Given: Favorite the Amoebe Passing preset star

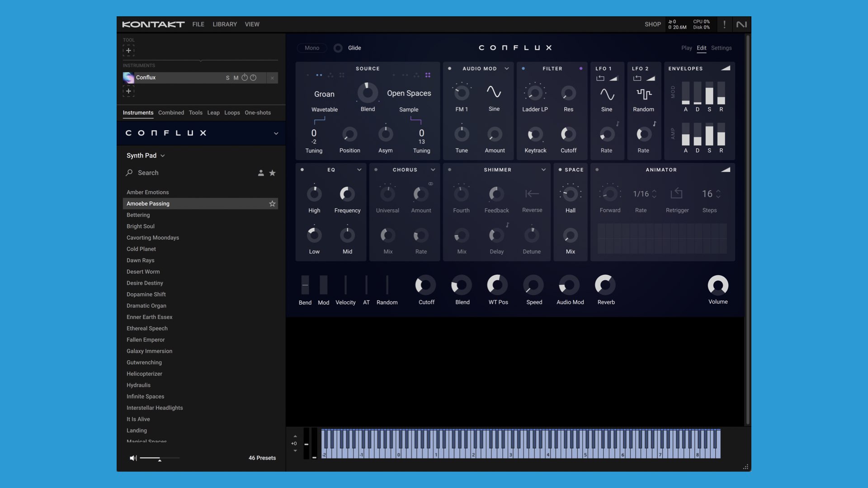Looking at the screenshot, I should (272, 204).
